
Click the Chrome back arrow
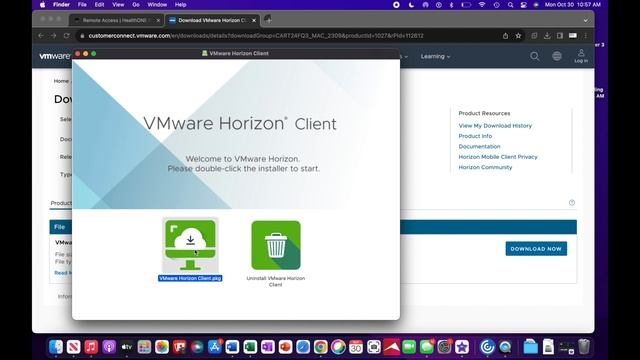click(41, 36)
